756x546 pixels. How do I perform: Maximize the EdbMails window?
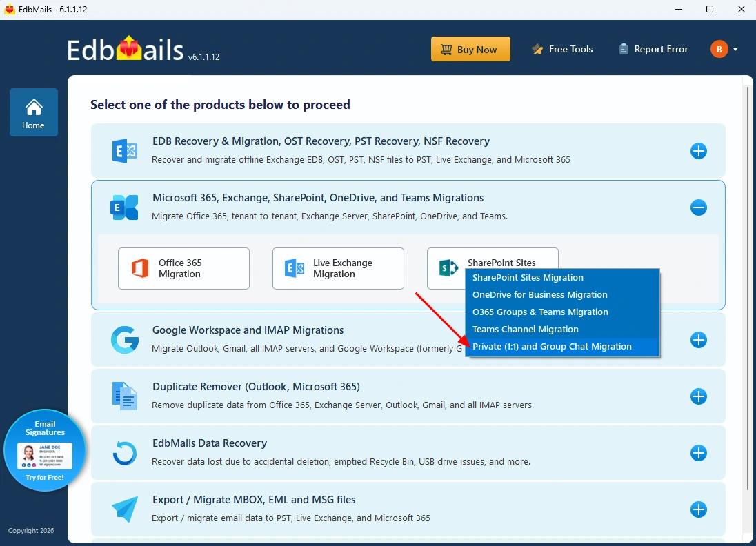(x=709, y=9)
